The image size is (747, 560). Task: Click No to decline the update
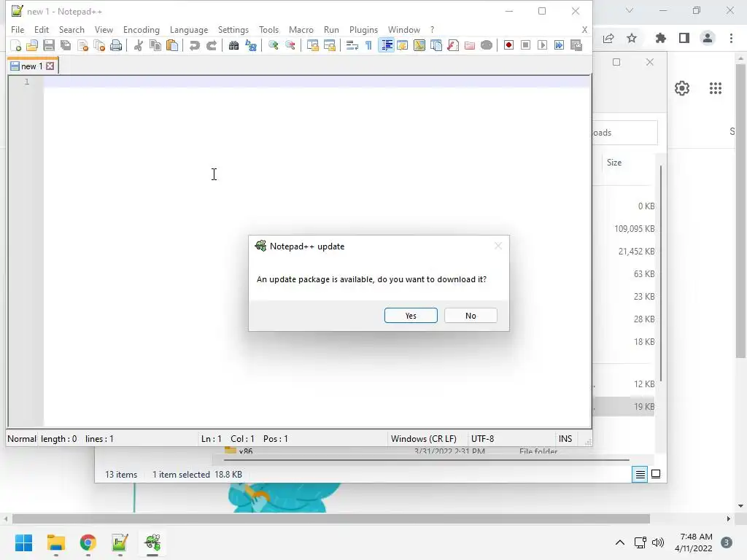471,316
